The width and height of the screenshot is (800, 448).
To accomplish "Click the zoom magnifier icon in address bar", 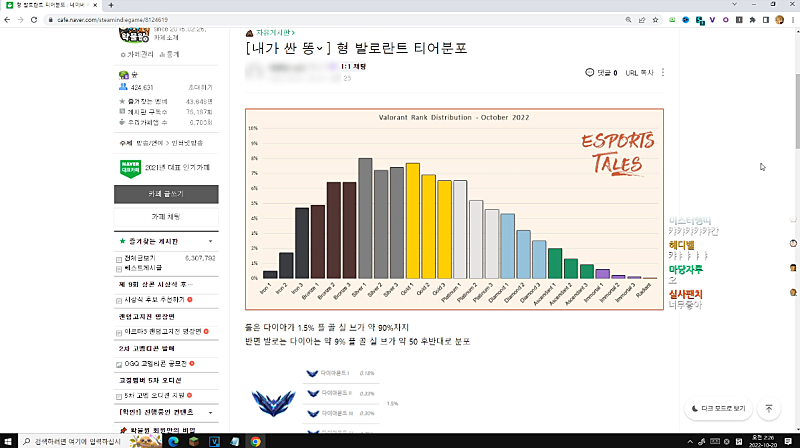I will [x=628, y=20].
